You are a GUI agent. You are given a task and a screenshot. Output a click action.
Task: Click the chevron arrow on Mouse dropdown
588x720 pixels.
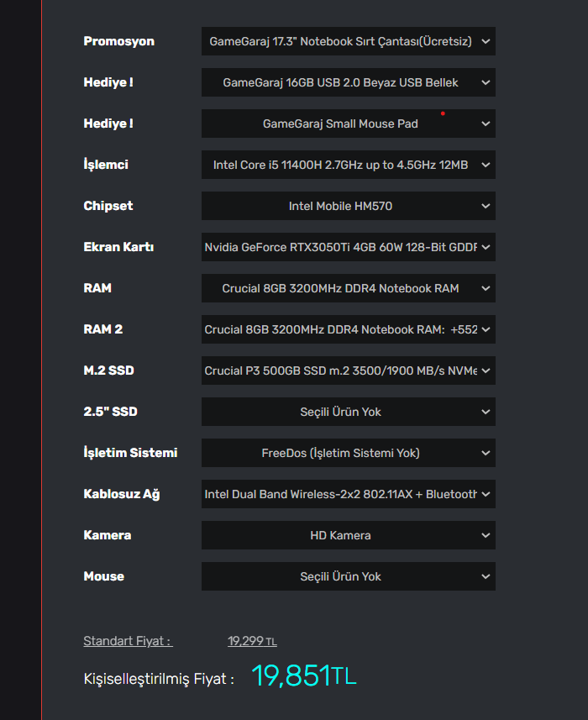point(486,576)
